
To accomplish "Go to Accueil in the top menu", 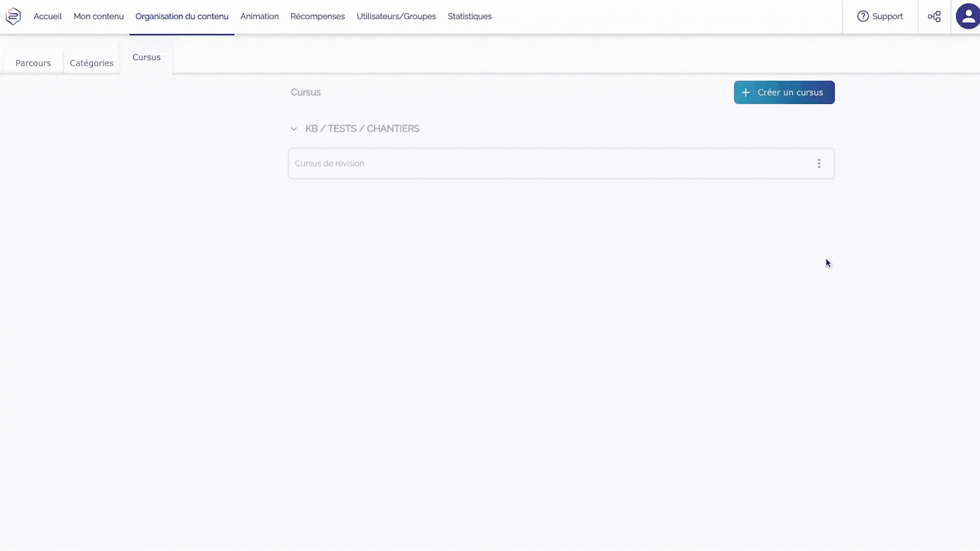I will (47, 16).
